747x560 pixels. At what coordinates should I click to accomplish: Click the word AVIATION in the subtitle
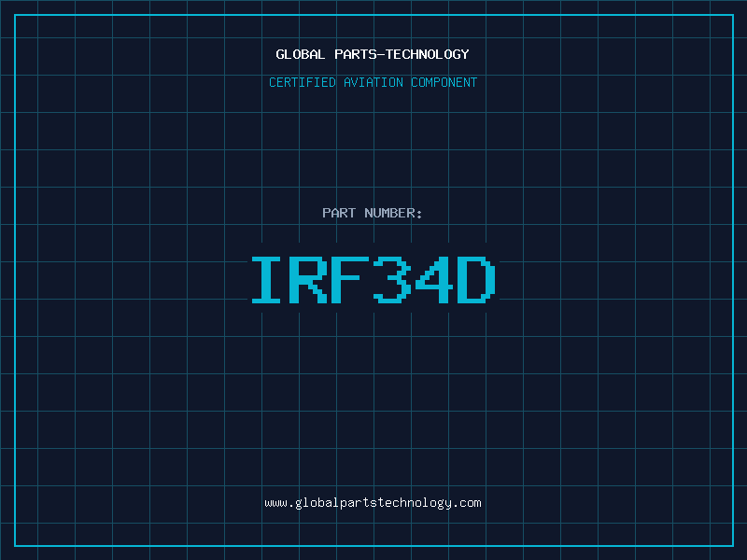(x=373, y=82)
